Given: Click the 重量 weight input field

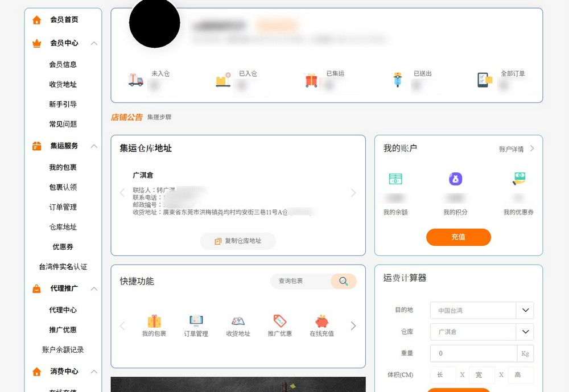Looking at the screenshot, I should point(473,353).
